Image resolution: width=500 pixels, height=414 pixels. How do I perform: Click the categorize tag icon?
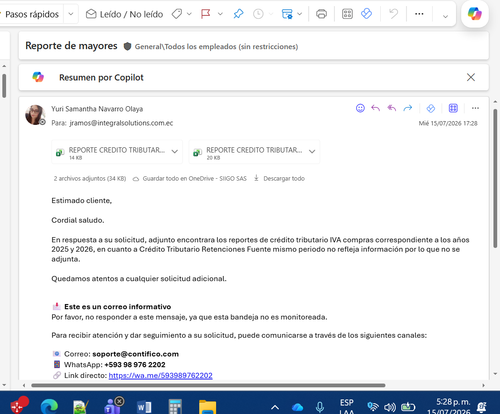(177, 14)
